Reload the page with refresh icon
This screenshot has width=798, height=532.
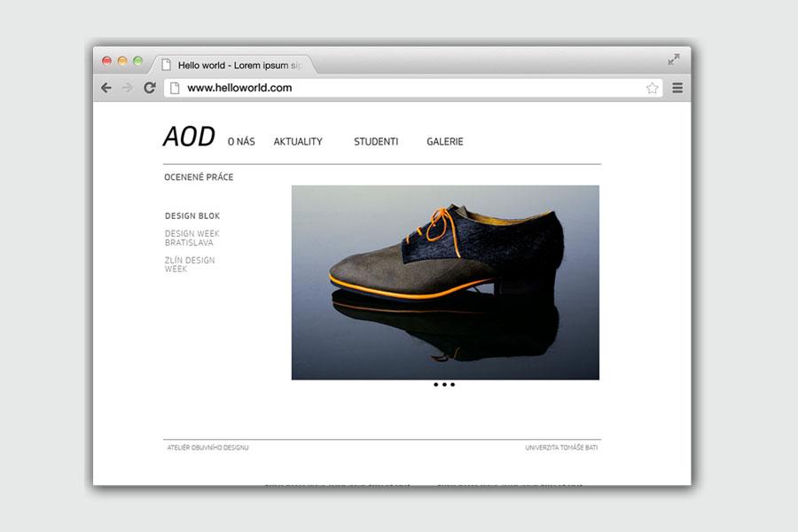pos(150,88)
